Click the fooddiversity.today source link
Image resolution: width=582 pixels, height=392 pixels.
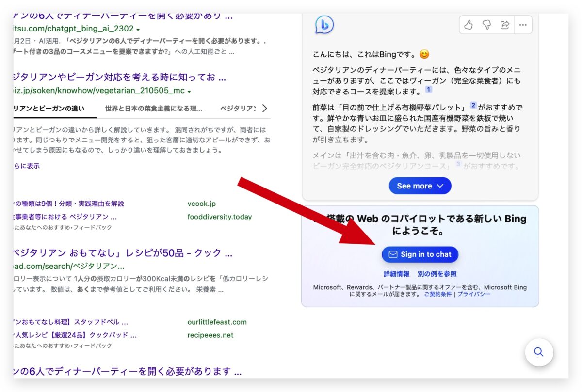[220, 217]
